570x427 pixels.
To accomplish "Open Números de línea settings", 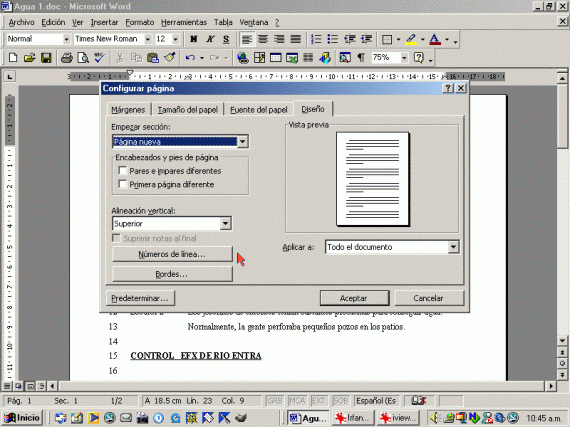I will click(172, 254).
